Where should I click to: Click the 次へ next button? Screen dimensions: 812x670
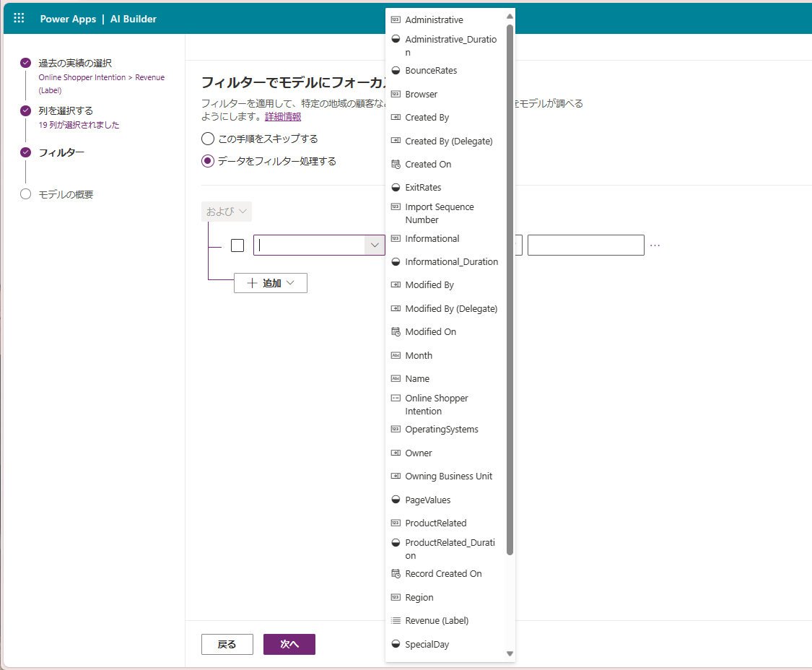tap(289, 644)
